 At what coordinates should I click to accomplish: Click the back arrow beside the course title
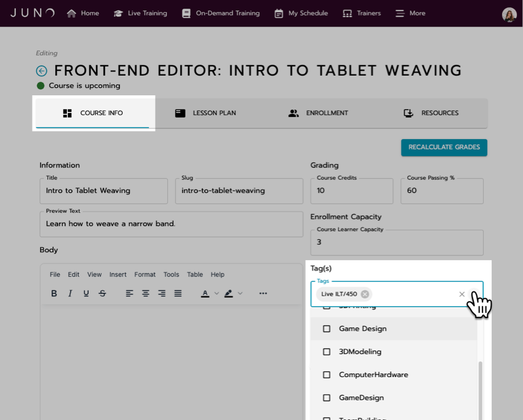[42, 71]
